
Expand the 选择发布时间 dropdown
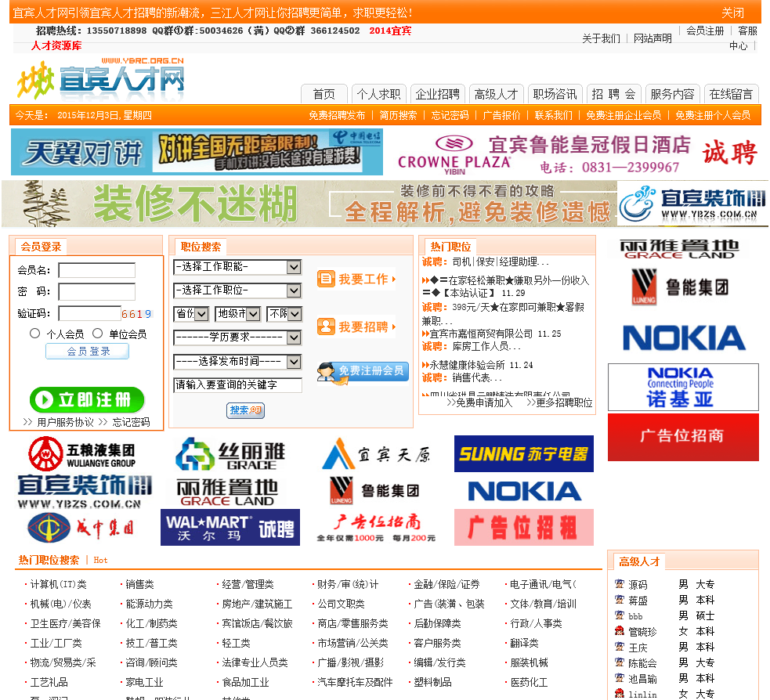click(x=237, y=362)
